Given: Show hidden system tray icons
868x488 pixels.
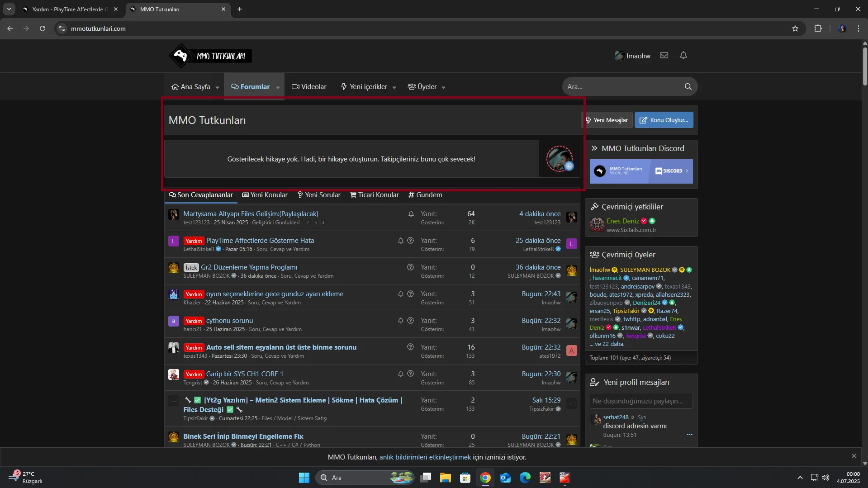Looking at the screenshot, I should coord(800,478).
